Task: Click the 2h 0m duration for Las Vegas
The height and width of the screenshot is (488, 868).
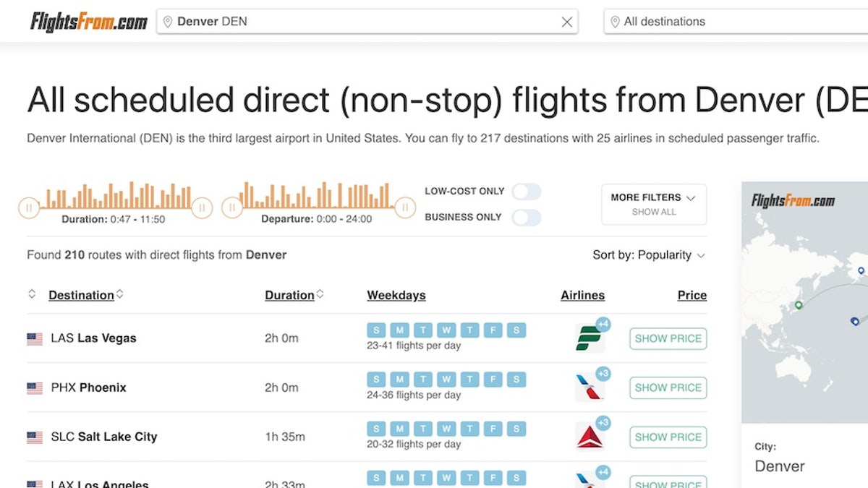Action: pyautogui.click(x=281, y=338)
